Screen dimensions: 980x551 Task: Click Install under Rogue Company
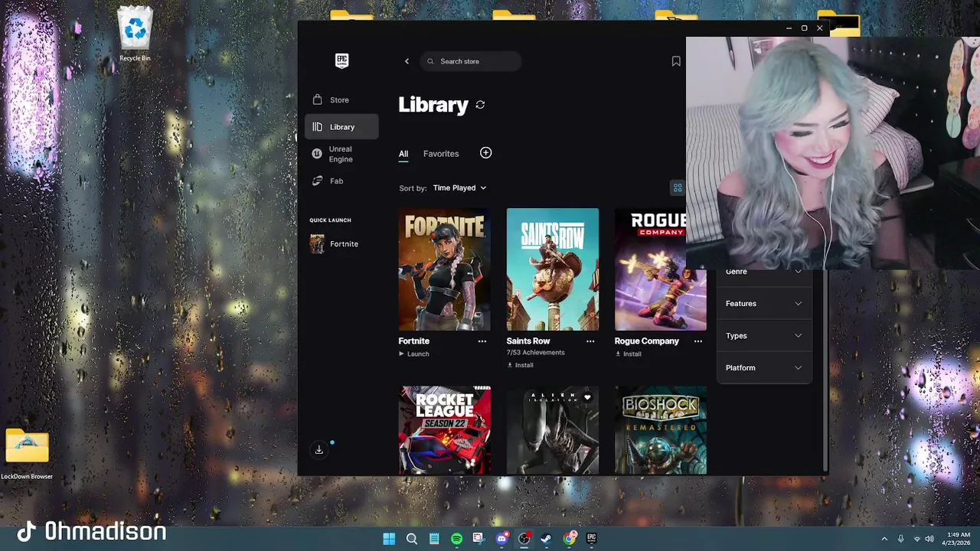click(x=628, y=354)
